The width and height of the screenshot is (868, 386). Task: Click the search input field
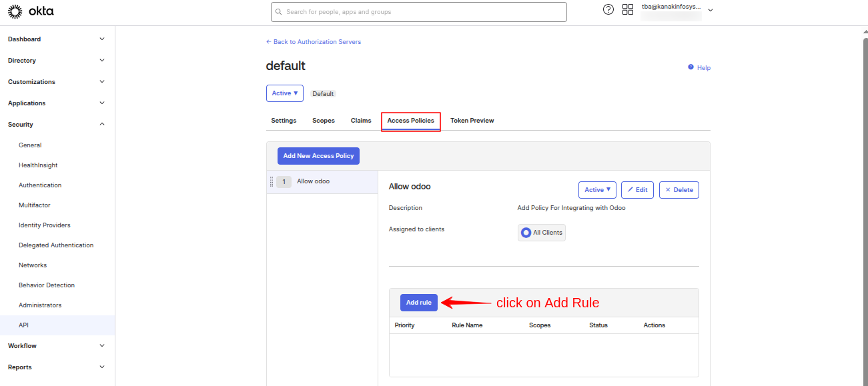click(x=419, y=12)
